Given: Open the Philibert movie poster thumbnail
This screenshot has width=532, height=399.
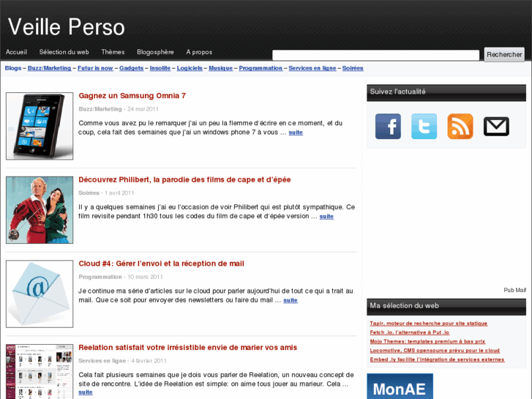Looking at the screenshot, I should (40, 210).
